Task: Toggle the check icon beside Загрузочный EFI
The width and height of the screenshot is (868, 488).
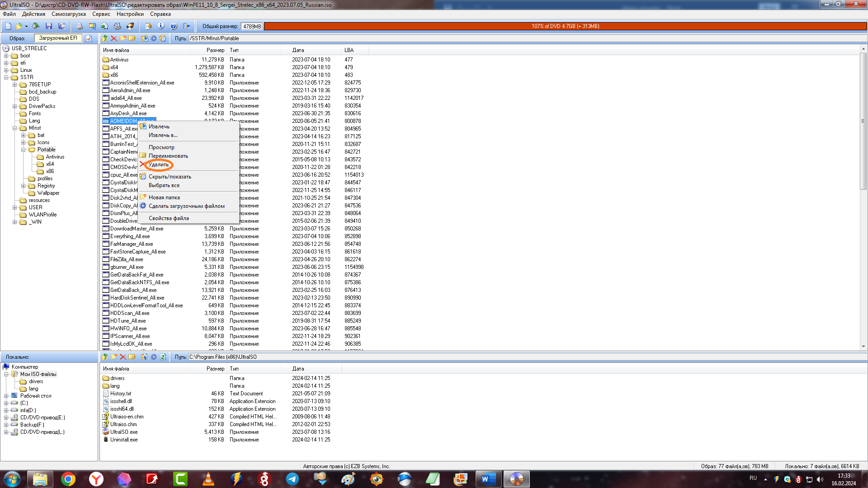Action: [89, 38]
